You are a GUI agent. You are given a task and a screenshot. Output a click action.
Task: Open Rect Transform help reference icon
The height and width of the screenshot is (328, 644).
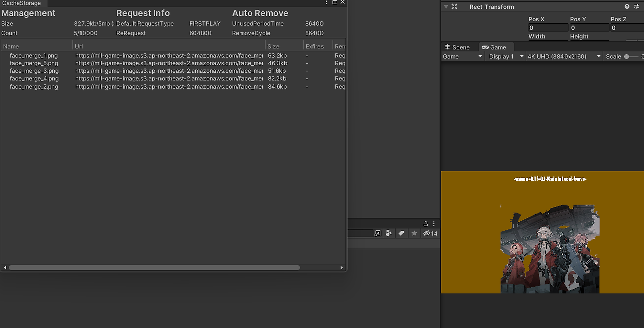[627, 7]
